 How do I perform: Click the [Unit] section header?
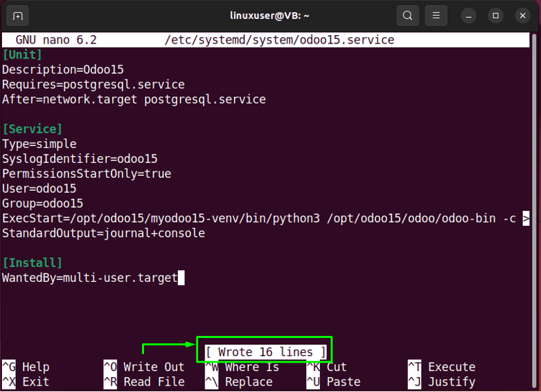point(22,55)
